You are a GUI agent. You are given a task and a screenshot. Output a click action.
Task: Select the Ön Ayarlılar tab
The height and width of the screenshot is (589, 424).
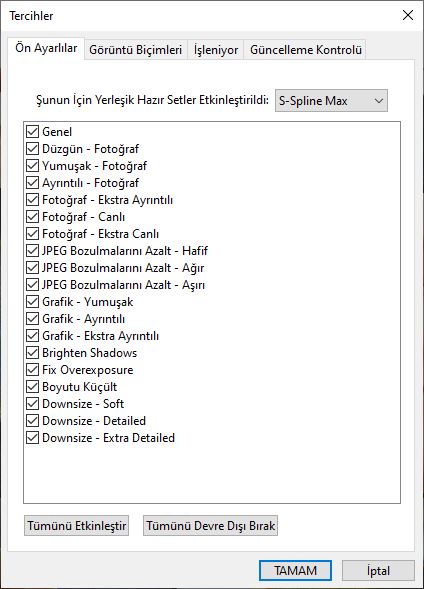46,48
